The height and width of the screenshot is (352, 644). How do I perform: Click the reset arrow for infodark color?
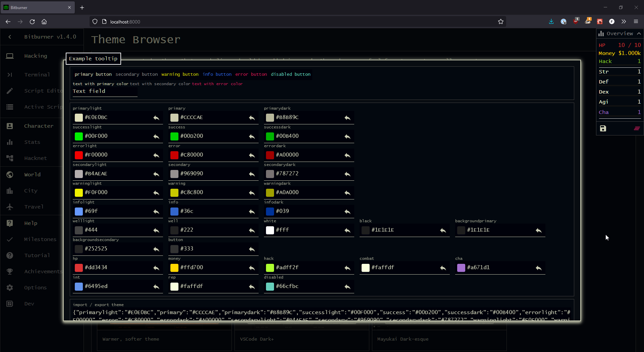(347, 212)
